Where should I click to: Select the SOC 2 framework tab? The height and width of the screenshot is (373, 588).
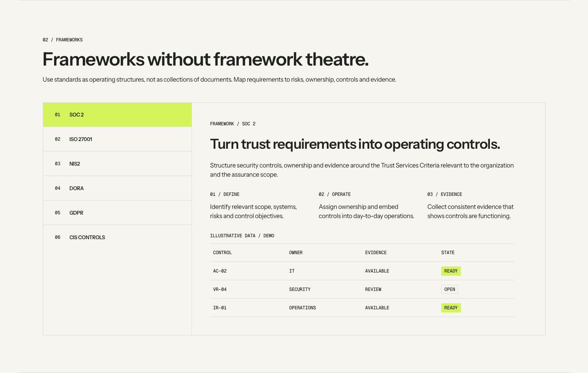[117, 115]
